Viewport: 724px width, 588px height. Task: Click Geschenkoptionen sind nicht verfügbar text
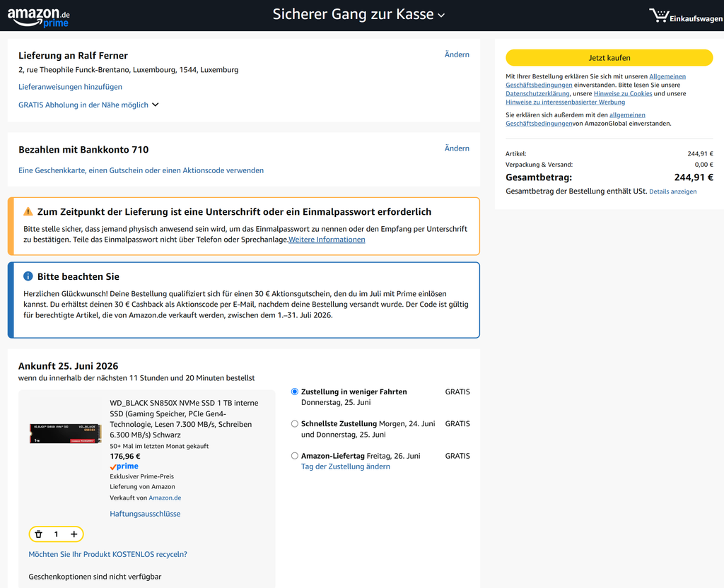pos(95,577)
